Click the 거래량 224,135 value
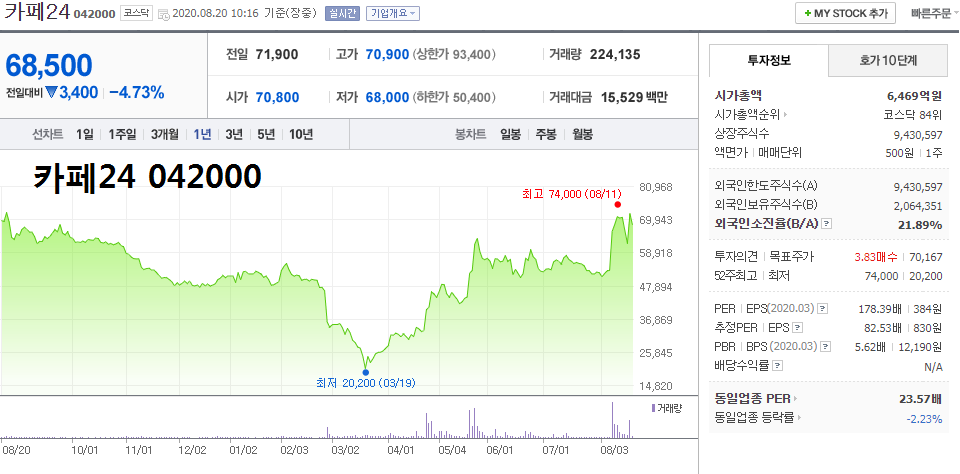The width and height of the screenshot is (960, 474). (x=615, y=55)
